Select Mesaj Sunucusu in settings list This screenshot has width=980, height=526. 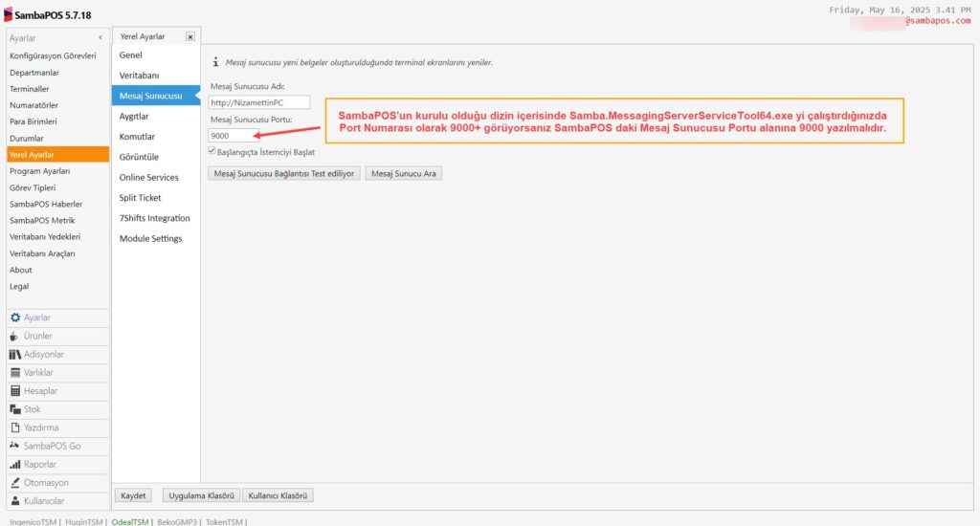(x=156, y=96)
